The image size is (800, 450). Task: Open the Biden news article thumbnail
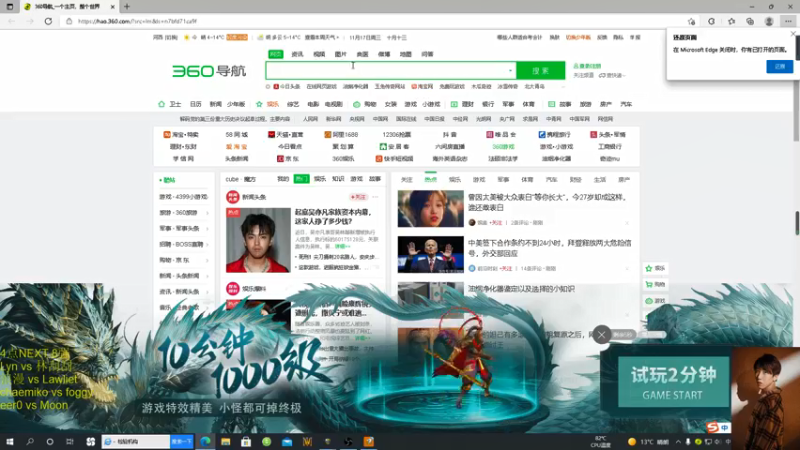click(431, 254)
